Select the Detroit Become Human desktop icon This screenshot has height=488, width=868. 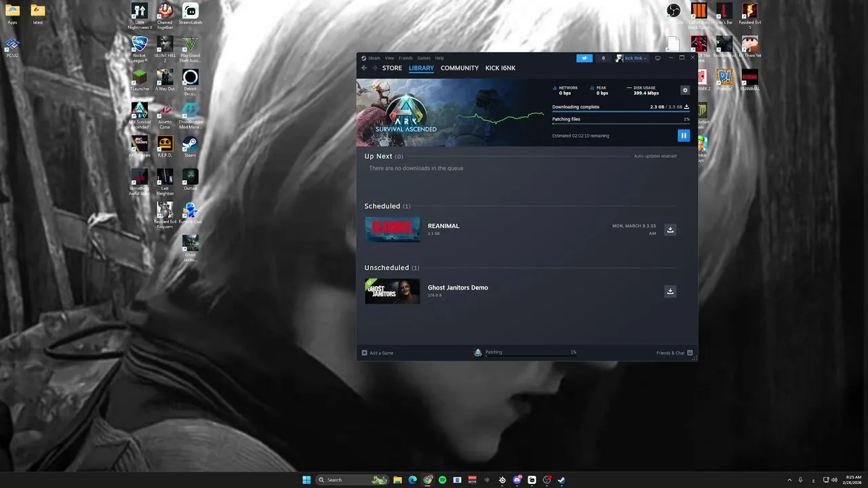(191, 83)
